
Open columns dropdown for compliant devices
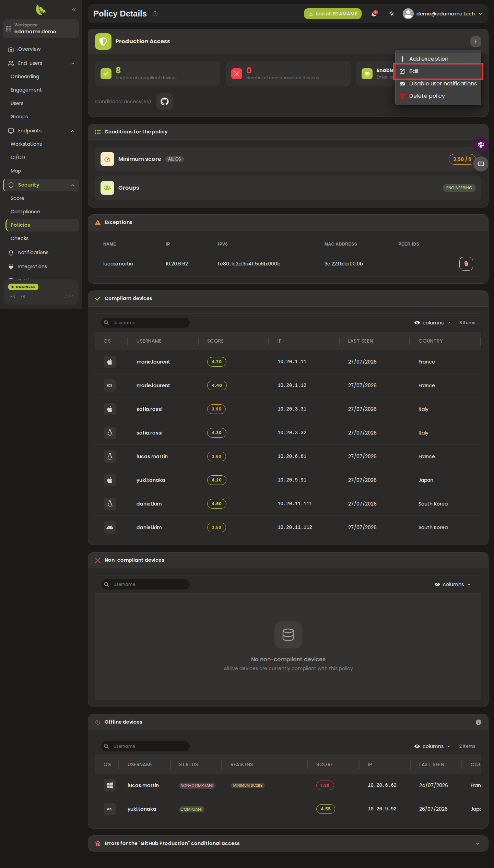[x=432, y=323]
